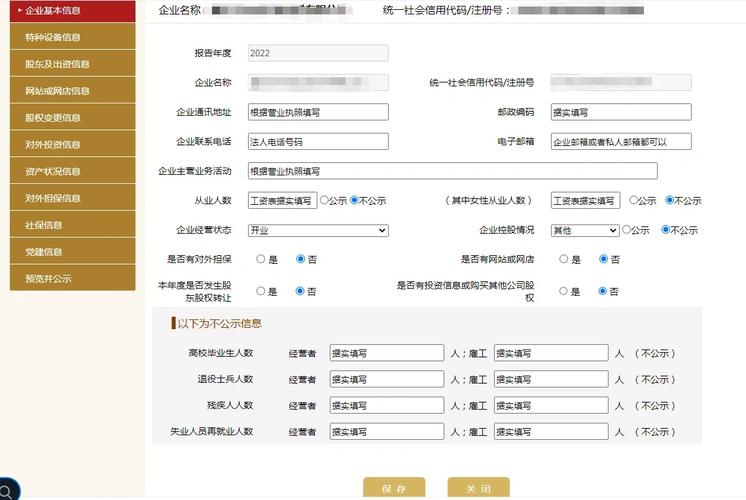Choose 否 for 是否有对外担保
This screenshot has height=500, width=746.
click(x=300, y=259)
